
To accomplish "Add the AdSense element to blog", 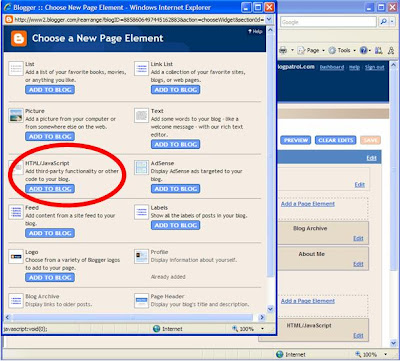I will point(176,189).
